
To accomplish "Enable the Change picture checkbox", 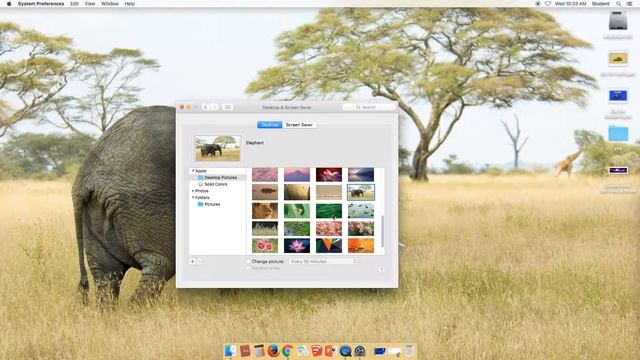I will pyautogui.click(x=248, y=261).
